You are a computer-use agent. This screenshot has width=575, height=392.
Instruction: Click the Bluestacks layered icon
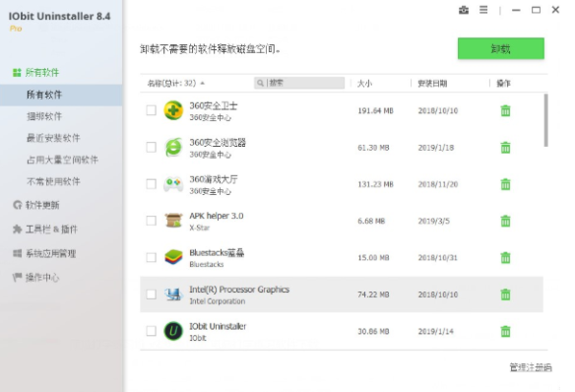[x=173, y=257]
